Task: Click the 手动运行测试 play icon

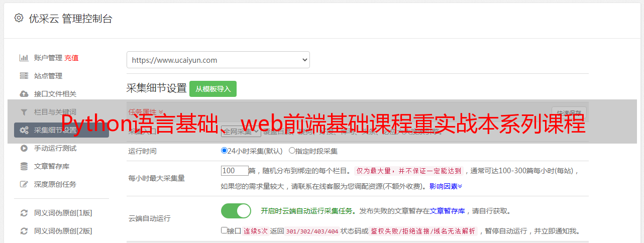Action: (24, 148)
